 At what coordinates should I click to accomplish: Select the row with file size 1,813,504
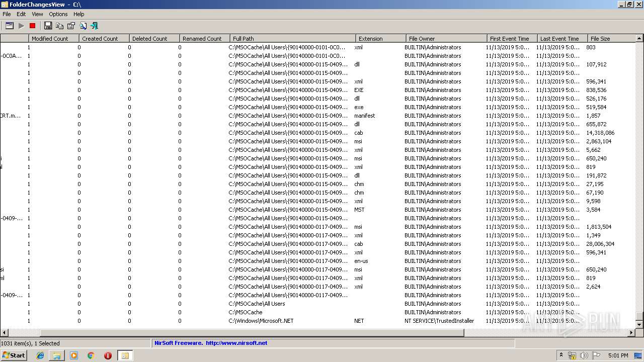[318, 227]
